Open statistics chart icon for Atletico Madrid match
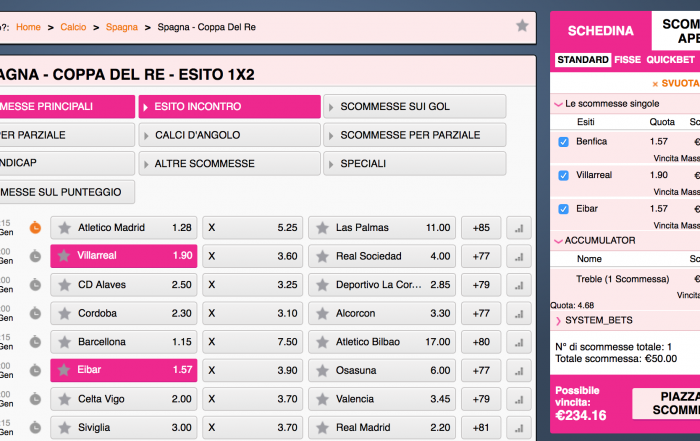700x441 pixels. coord(519,228)
